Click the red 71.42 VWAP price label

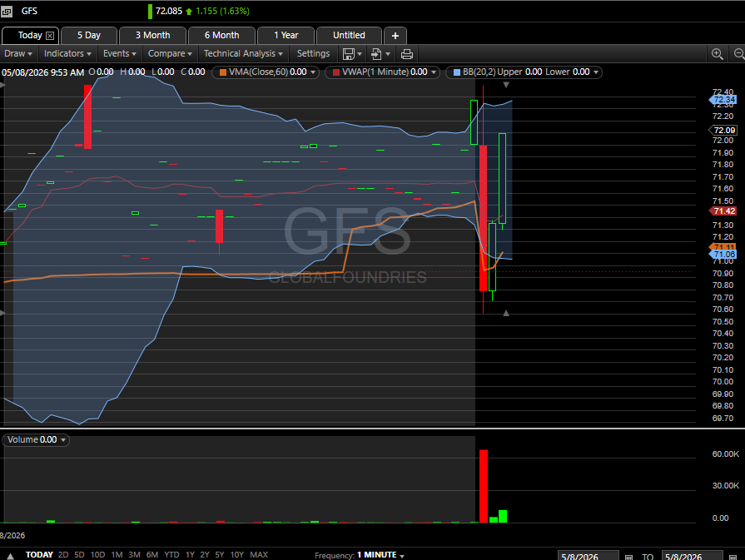point(723,211)
